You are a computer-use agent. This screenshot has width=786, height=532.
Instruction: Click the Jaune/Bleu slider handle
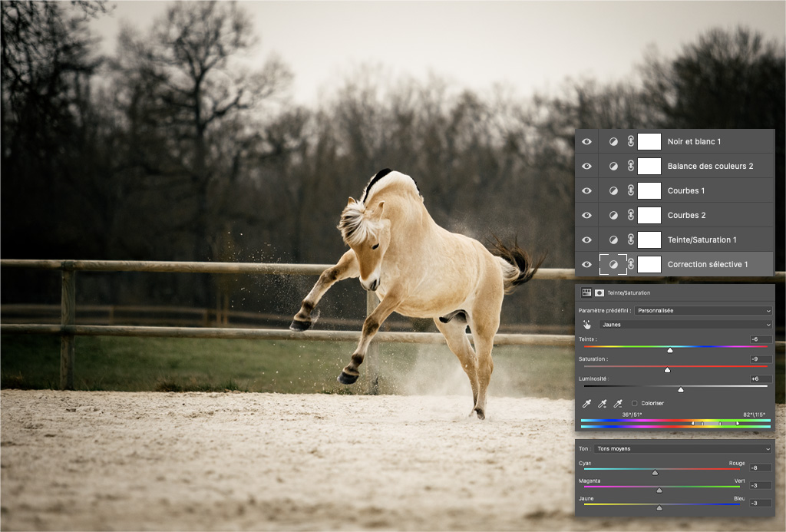coord(659,508)
